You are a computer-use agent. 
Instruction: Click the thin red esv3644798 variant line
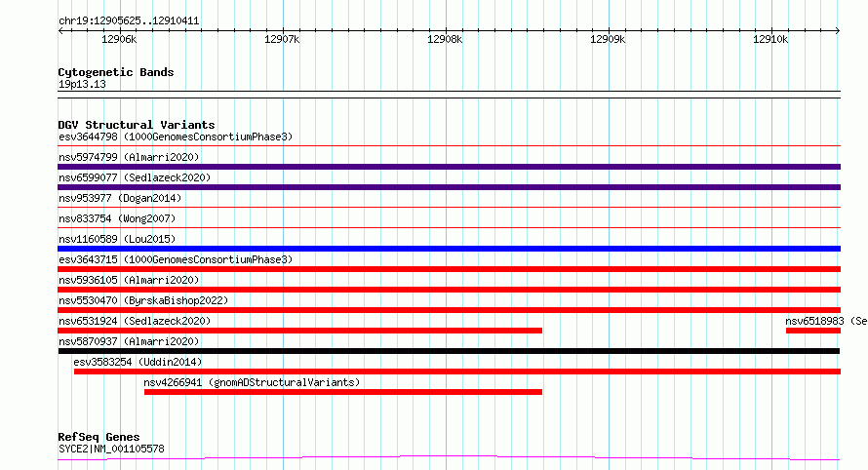click(449, 145)
